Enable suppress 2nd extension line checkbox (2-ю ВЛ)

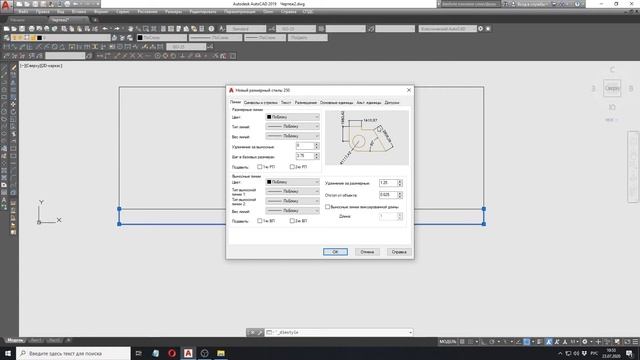(292, 221)
